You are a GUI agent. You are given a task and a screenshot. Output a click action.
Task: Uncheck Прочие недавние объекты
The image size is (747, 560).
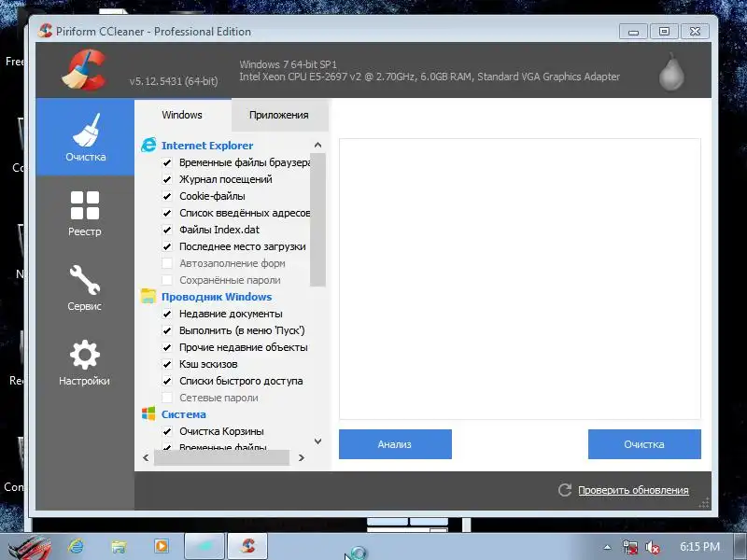click(167, 347)
